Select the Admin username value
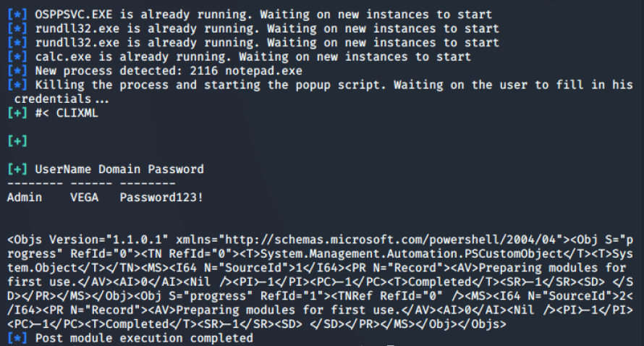The width and height of the screenshot is (644, 346). pos(25,197)
